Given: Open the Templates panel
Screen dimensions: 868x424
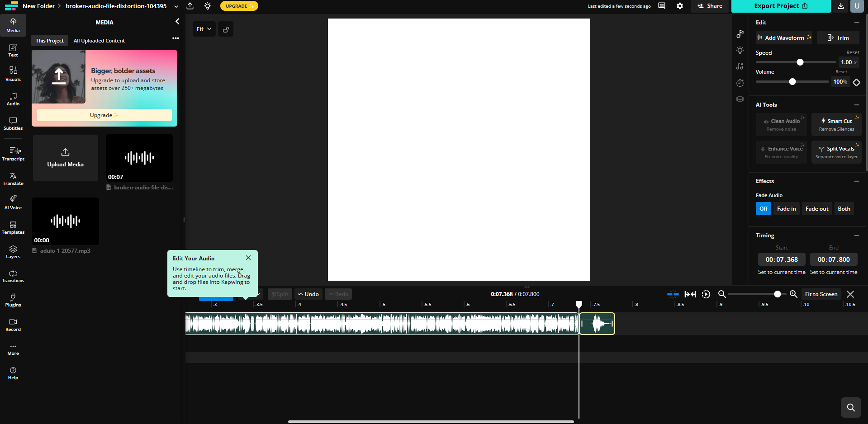Looking at the screenshot, I should click(x=13, y=227).
